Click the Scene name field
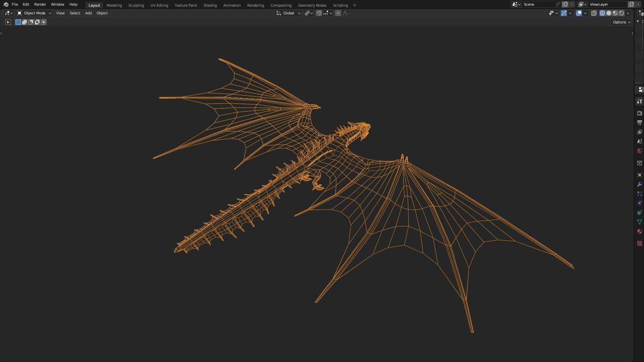This screenshot has height=362, width=644. pyautogui.click(x=537, y=4)
